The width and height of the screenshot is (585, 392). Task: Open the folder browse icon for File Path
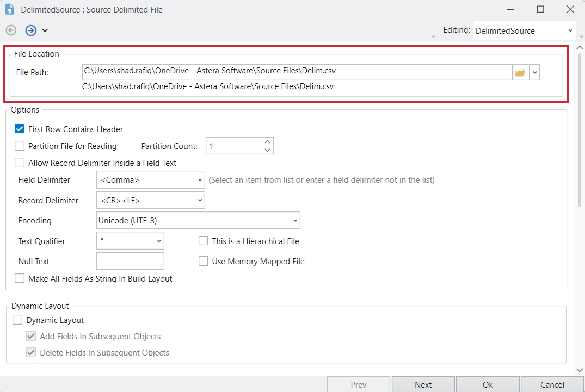point(520,72)
